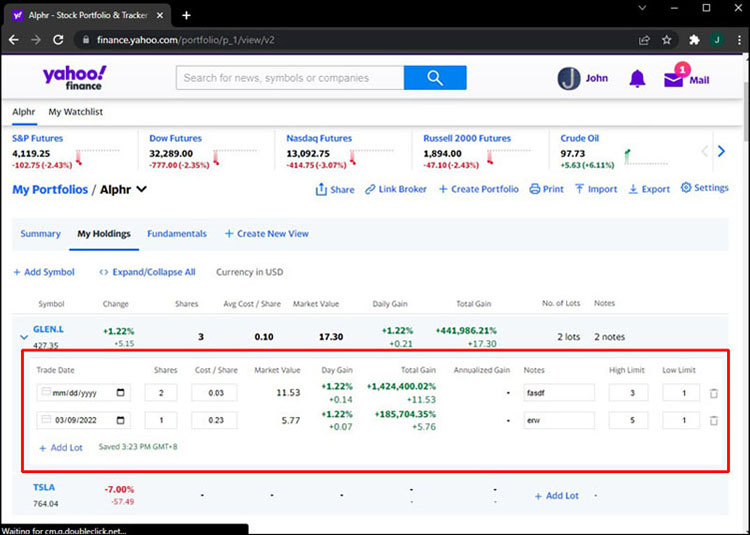This screenshot has height=535, width=750.
Task: Switch to the Fundamentals tab
Action: [176, 234]
